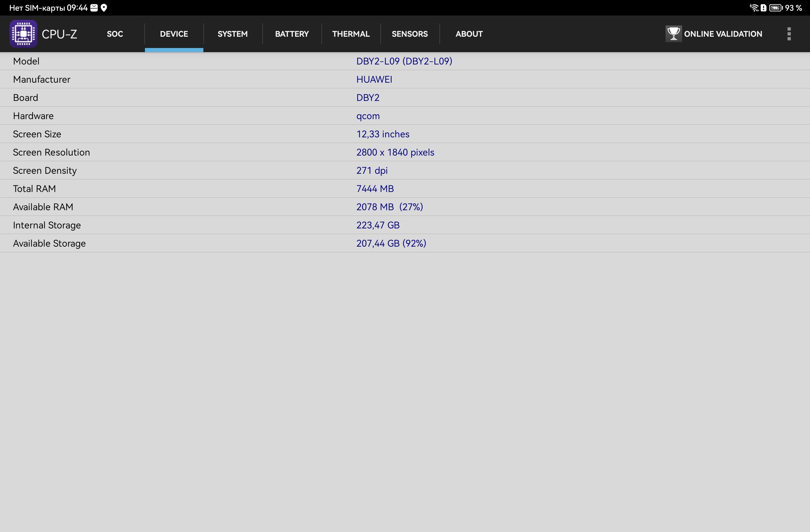Open the ABOUT tab
810x532 pixels.
pyautogui.click(x=469, y=34)
